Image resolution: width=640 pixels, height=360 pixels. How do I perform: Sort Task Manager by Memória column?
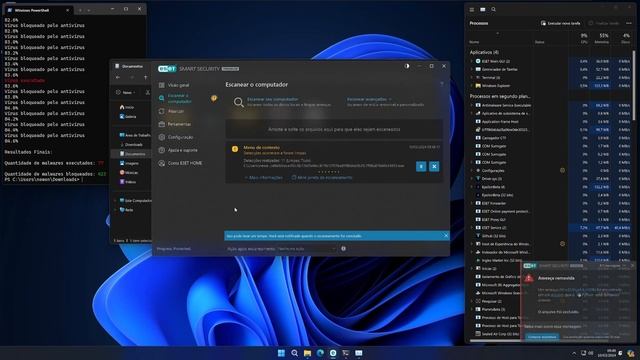pos(602,38)
